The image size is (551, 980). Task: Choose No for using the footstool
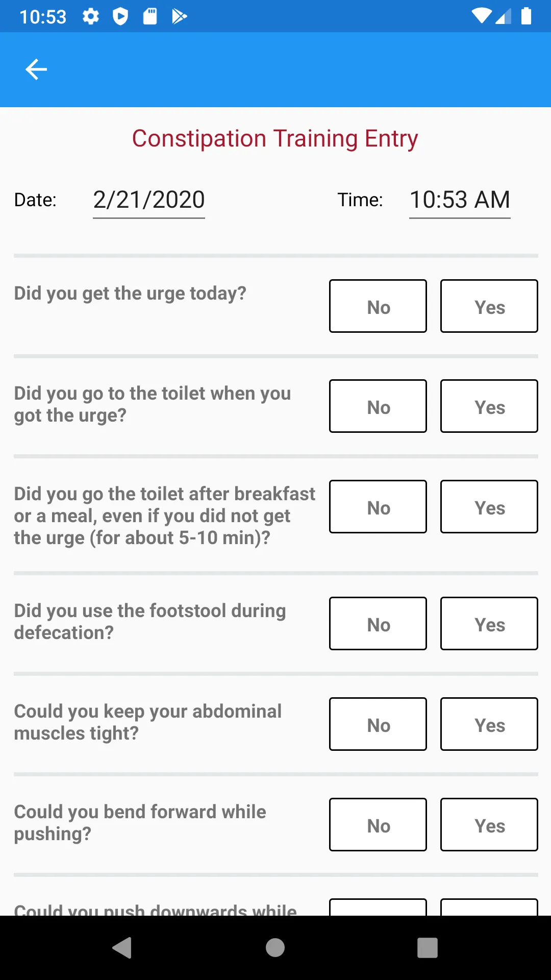378,624
